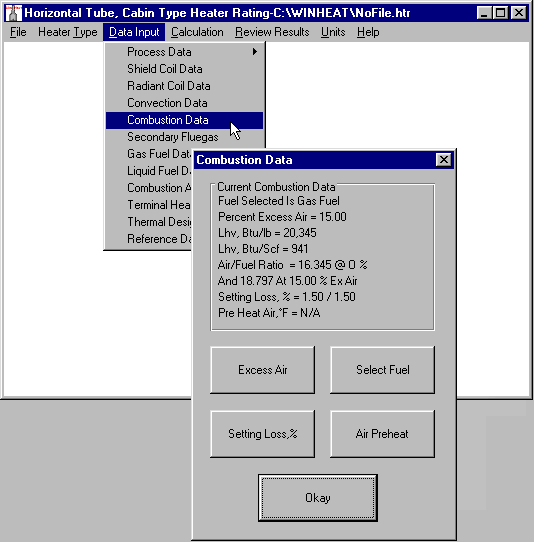Expand the Process Data submenu arrow
534x542 pixels.
pyautogui.click(x=255, y=52)
